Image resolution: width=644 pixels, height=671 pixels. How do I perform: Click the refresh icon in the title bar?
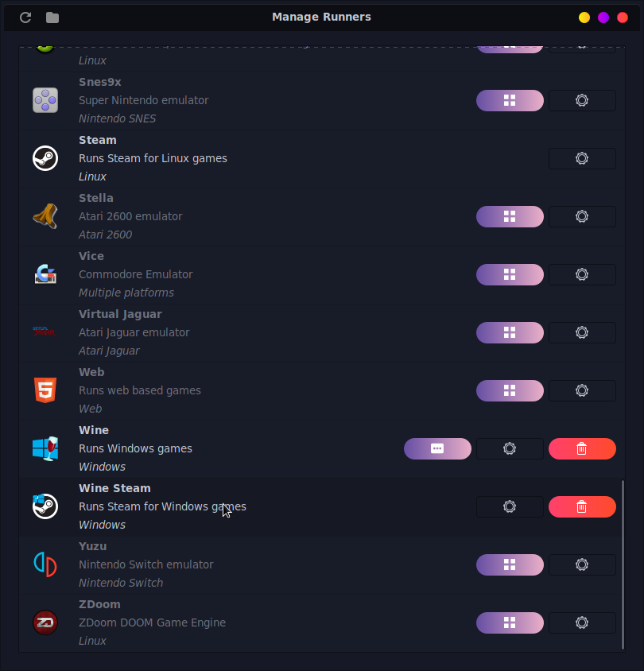click(25, 17)
